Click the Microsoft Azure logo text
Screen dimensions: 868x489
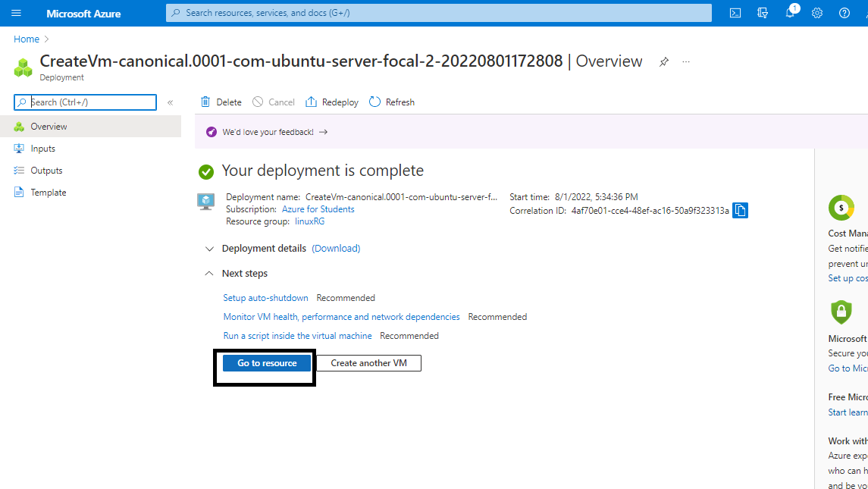pos(83,14)
